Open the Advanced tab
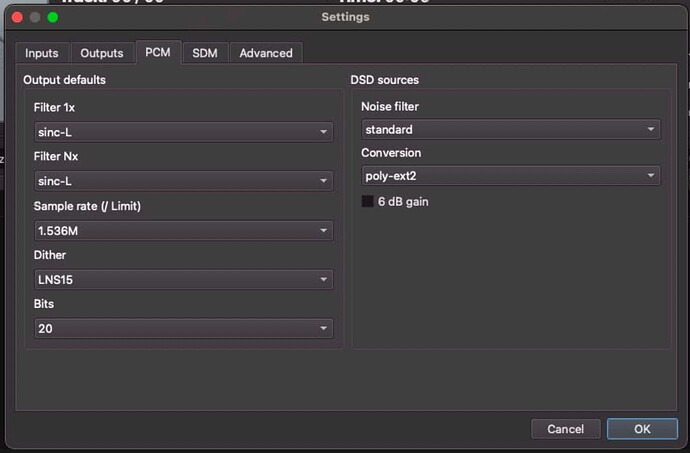Screen dimensions: 690x453 tap(266, 53)
